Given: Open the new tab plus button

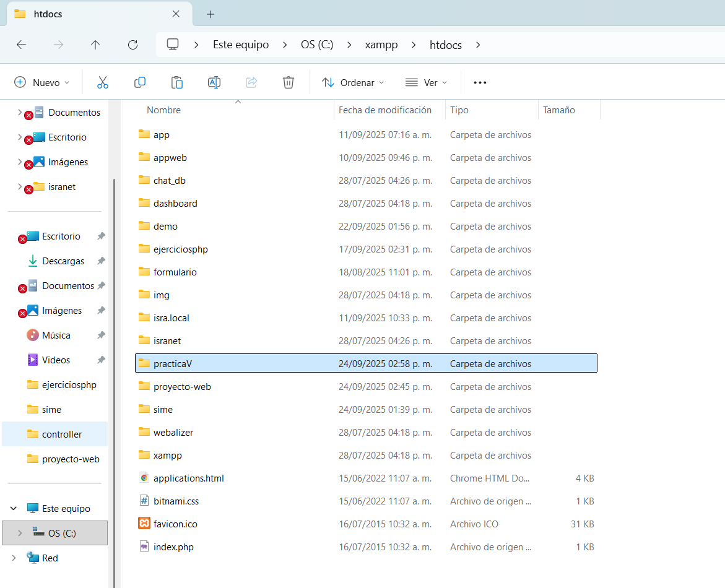Looking at the screenshot, I should (x=211, y=14).
